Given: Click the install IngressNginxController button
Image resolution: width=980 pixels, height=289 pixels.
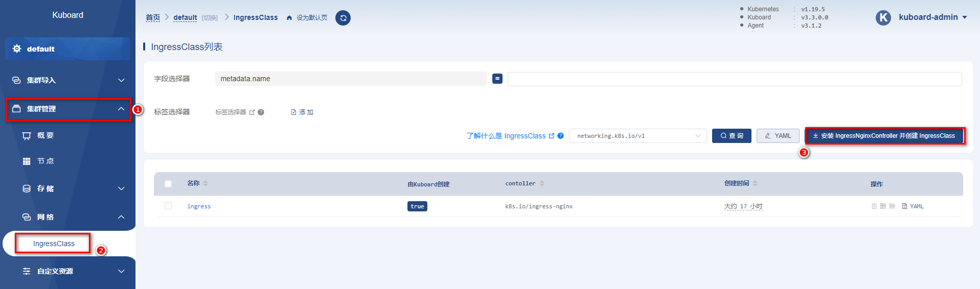Looking at the screenshot, I should pos(884,136).
